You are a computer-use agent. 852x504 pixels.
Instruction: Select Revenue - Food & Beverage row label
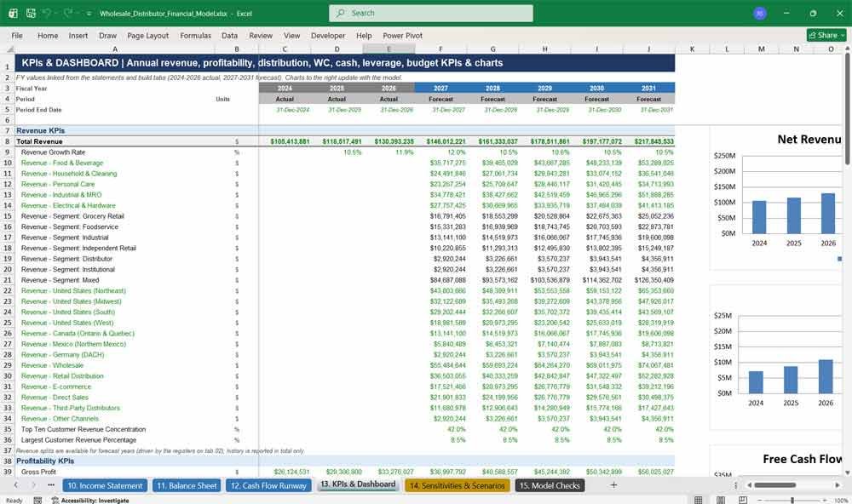point(62,163)
